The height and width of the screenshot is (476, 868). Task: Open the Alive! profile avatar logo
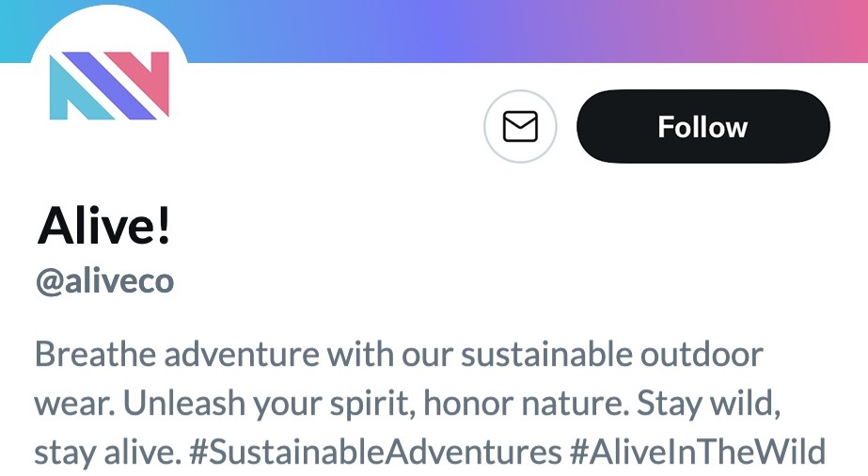109,87
